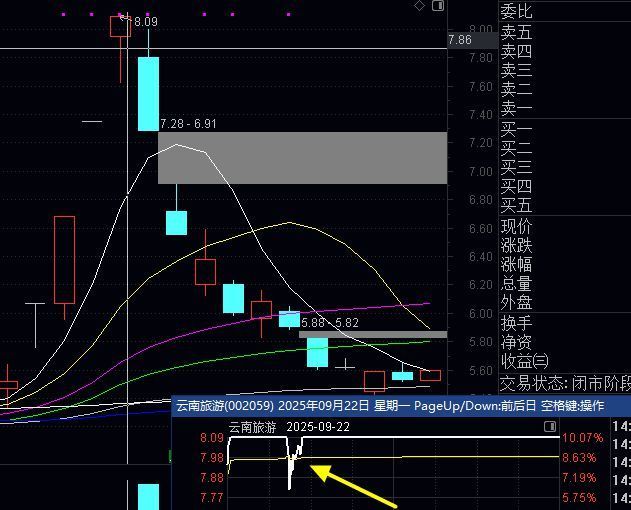631x510 pixels.
Task: Click the 7.86 price label on the axis
Action: click(460, 40)
